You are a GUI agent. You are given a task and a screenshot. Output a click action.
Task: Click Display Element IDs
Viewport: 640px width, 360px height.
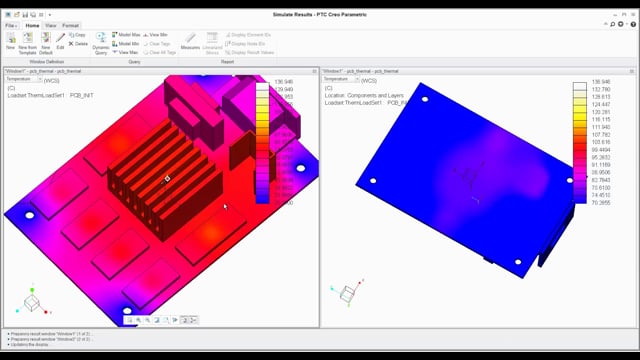[248, 35]
